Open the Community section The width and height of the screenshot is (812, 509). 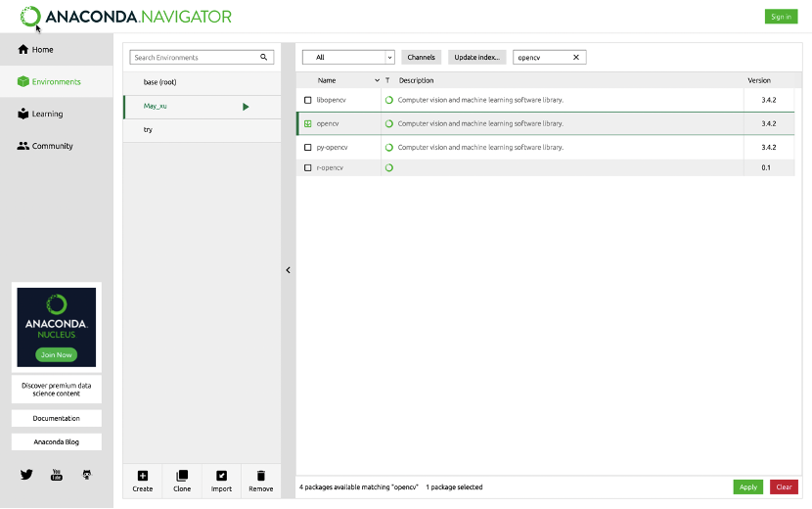pyautogui.click(x=57, y=146)
